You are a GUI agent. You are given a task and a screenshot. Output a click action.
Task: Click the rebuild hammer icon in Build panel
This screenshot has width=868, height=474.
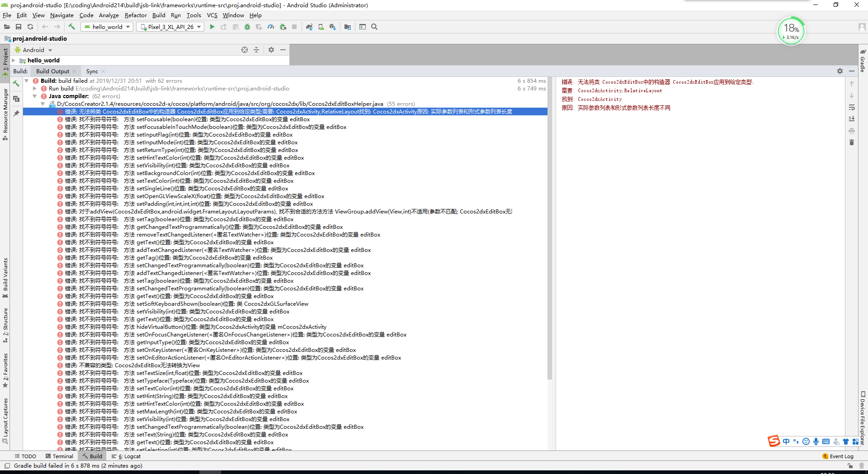click(16, 84)
